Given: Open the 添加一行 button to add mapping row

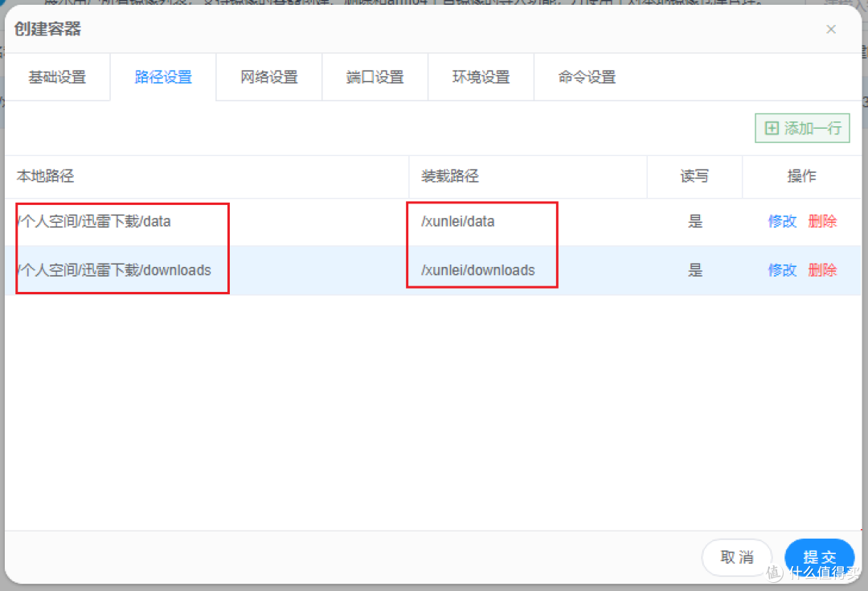Looking at the screenshot, I should pyautogui.click(x=801, y=127).
